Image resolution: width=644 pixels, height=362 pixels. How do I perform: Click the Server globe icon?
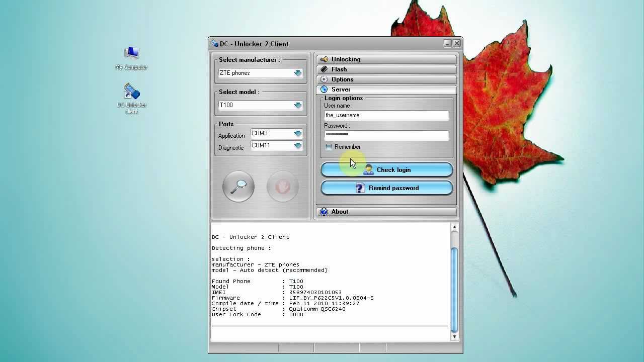324,89
